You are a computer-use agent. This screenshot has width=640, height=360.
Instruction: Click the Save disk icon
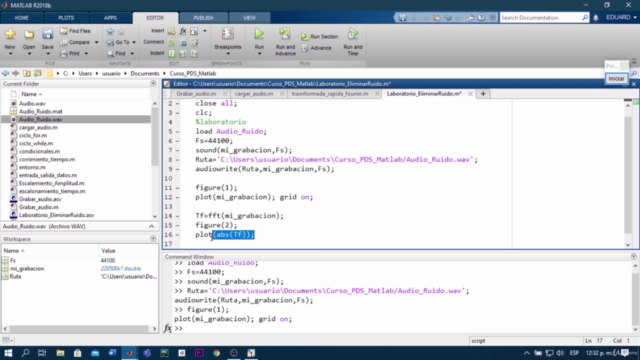click(x=47, y=34)
